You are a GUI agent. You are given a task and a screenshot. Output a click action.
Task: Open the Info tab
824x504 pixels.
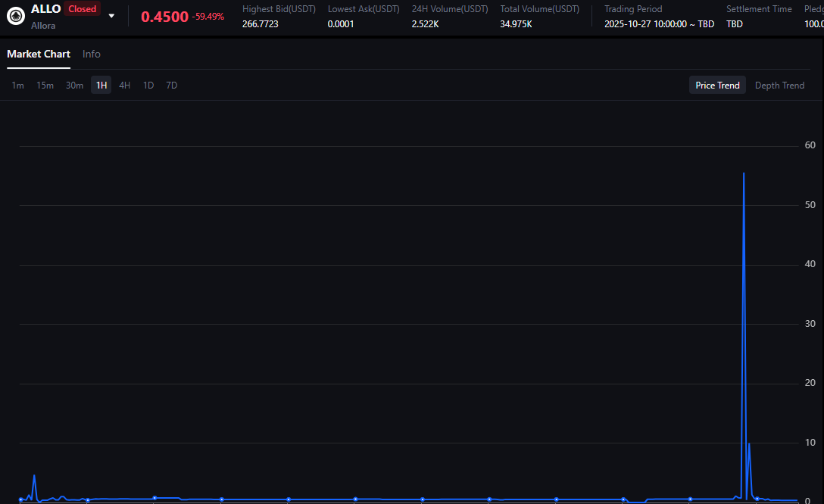(92, 54)
